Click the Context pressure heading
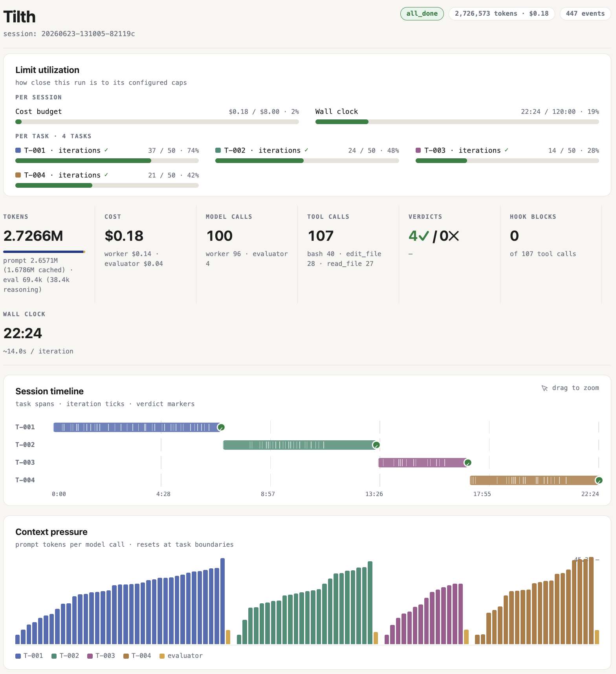This screenshot has height=674, width=616. [51, 532]
